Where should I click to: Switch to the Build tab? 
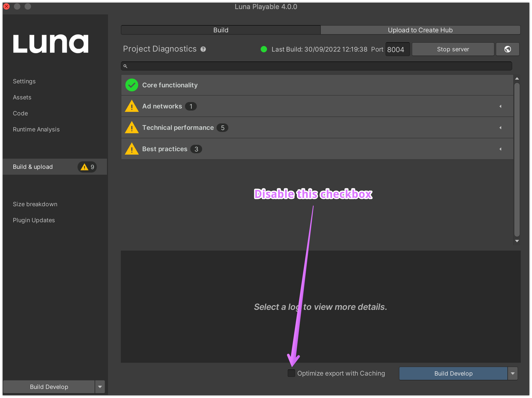(x=221, y=30)
